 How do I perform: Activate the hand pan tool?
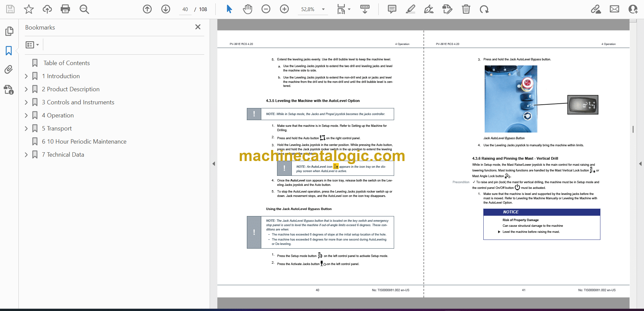[248, 9]
